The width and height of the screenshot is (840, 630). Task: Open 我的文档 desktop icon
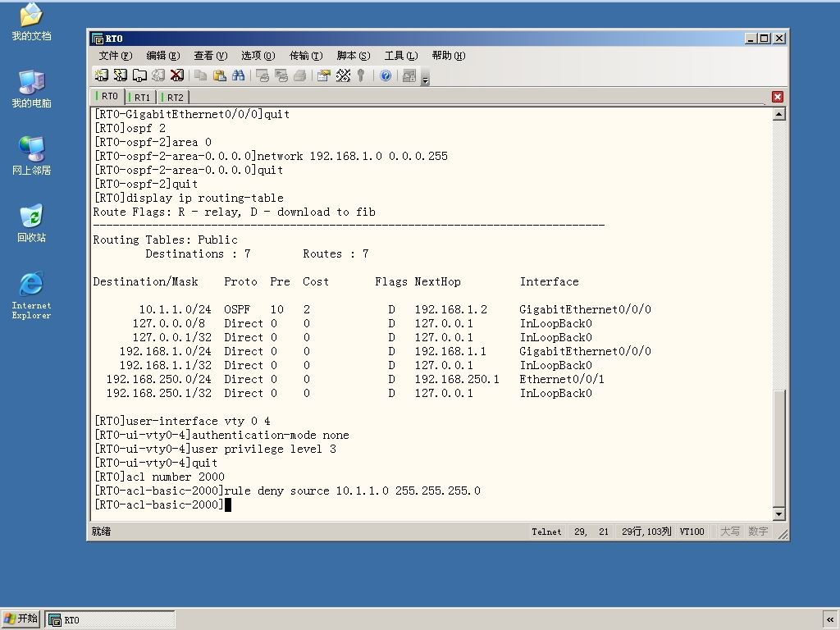pyautogui.click(x=31, y=21)
